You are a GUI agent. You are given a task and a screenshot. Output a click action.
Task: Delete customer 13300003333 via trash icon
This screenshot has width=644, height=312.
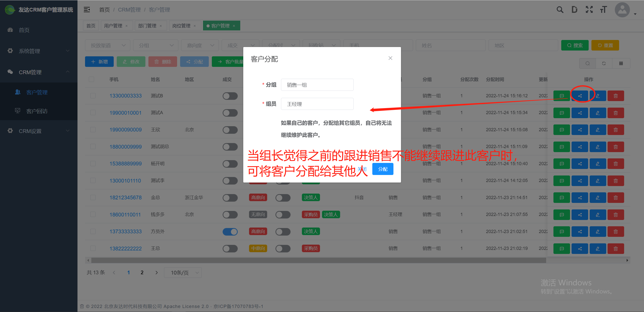(616, 96)
